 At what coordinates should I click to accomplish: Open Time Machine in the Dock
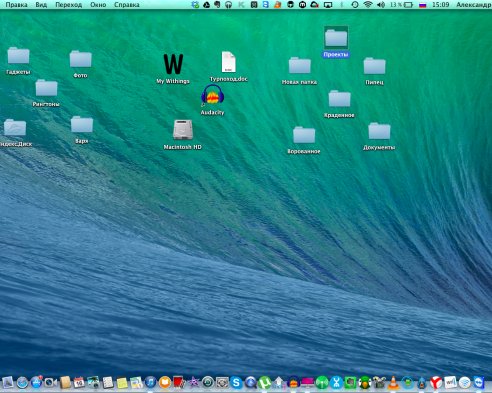coord(208,382)
